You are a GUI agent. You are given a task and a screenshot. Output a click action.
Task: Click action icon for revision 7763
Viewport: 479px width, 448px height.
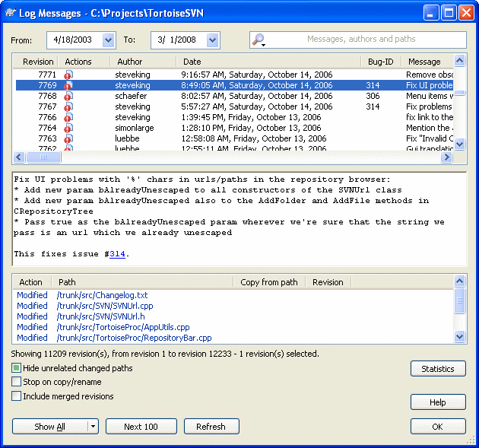click(69, 139)
